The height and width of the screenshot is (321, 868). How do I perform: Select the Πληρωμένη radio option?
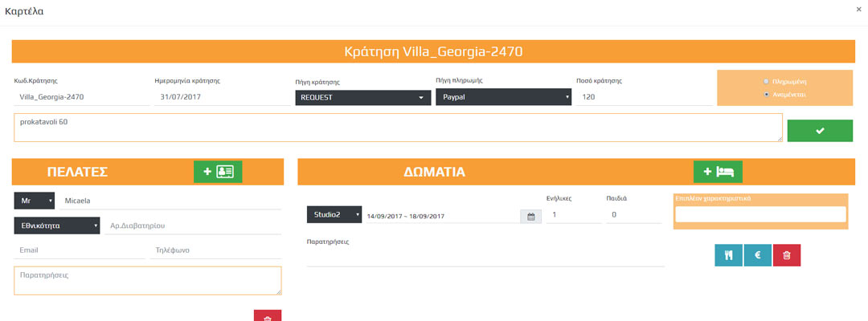(767, 81)
